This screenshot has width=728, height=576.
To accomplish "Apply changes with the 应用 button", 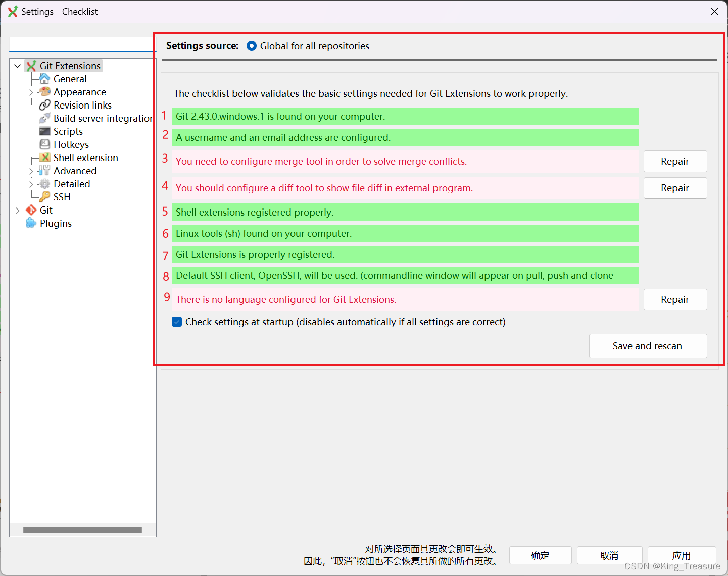I will tap(682, 555).
